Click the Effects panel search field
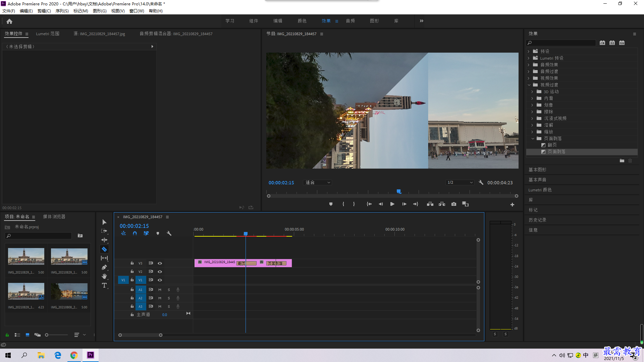 click(x=561, y=43)
